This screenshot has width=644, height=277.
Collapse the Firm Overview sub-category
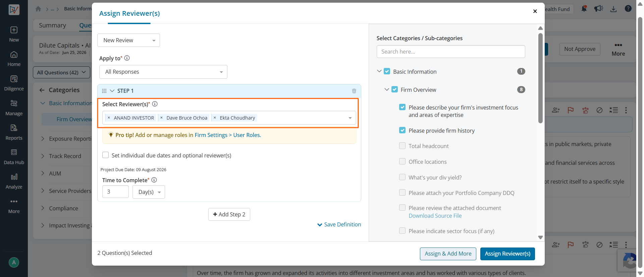click(x=387, y=89)
